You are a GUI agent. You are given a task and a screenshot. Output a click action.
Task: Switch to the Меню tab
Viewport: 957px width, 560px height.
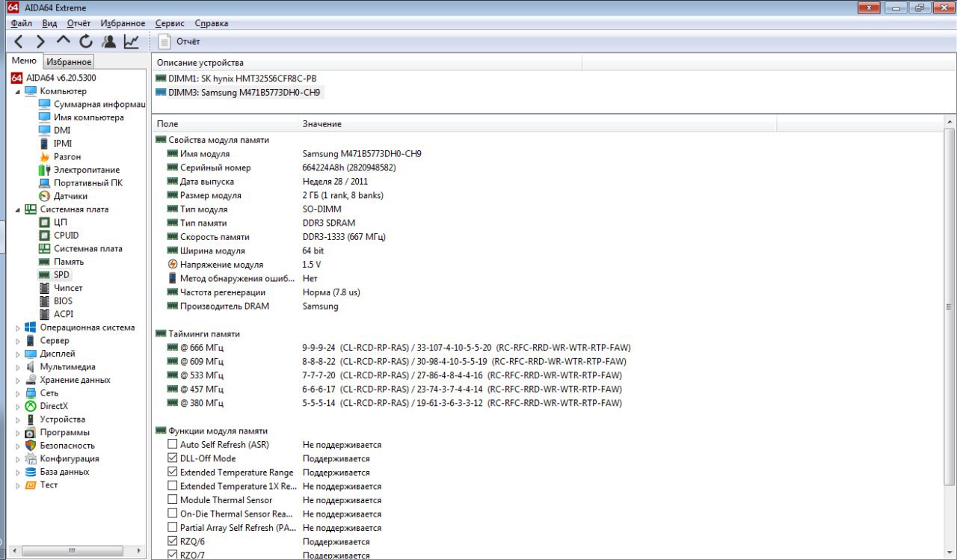[x=24, y=61]
